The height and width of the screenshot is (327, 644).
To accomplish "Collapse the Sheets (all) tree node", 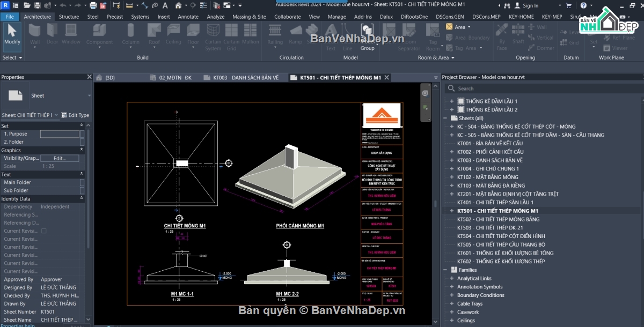I will (445, 118).
